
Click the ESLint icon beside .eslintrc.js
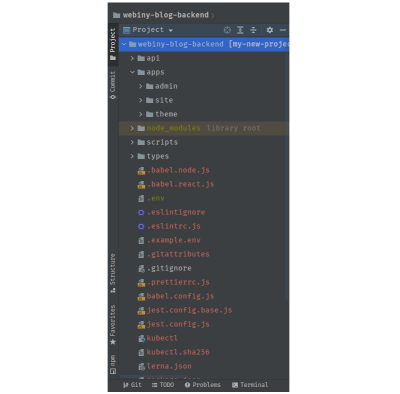[141, 226]
